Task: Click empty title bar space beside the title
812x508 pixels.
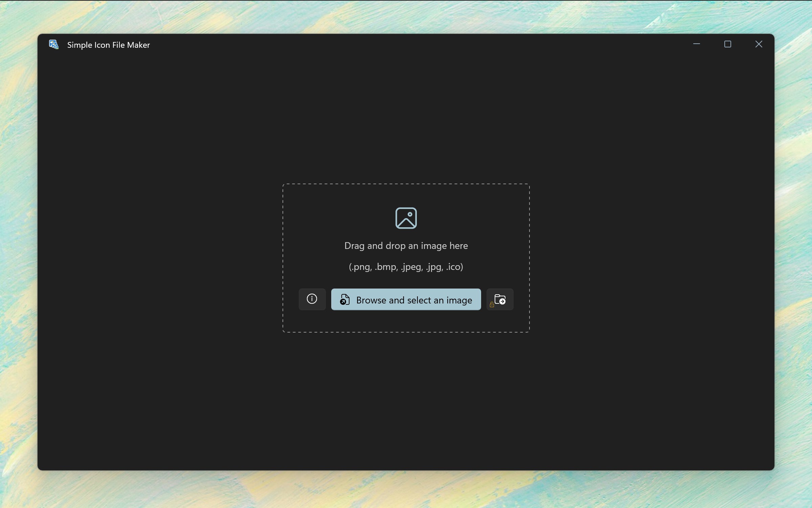Action: point(406,44)
